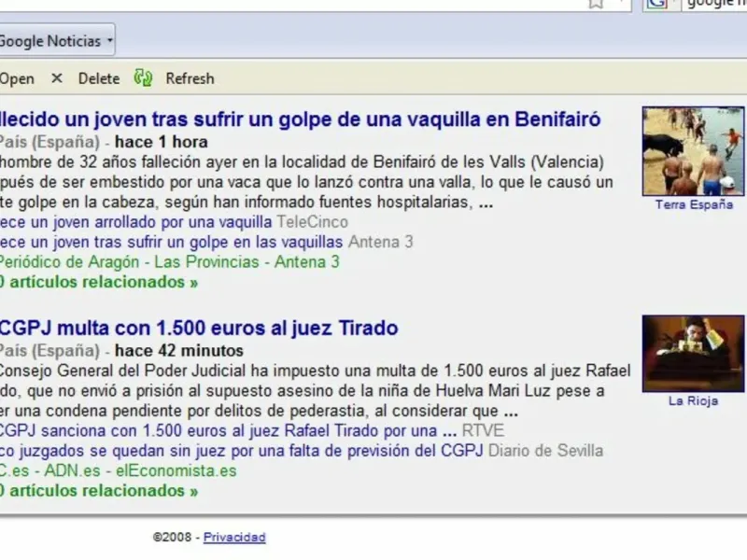Follow the Terra España caption link

694,204
